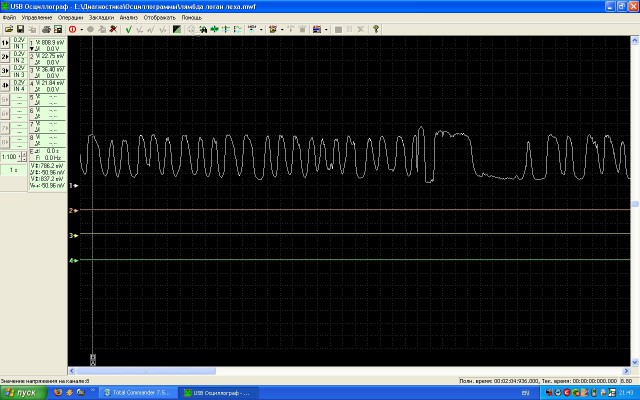The height and width of the screenshot is (400, 640).
Task: Click the measurement mode icon left of its arrow
Action: (x=252, y=29)
